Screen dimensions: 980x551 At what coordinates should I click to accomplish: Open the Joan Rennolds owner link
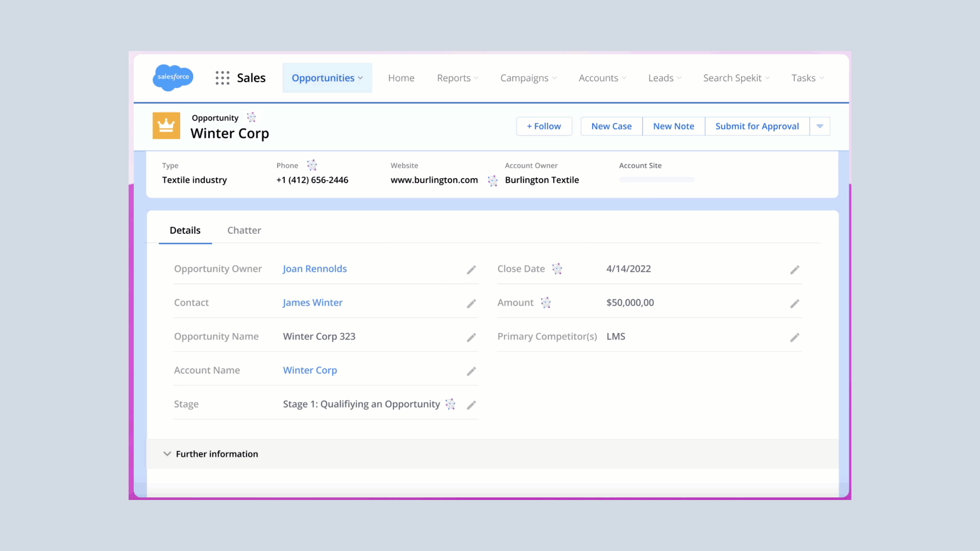315,269
